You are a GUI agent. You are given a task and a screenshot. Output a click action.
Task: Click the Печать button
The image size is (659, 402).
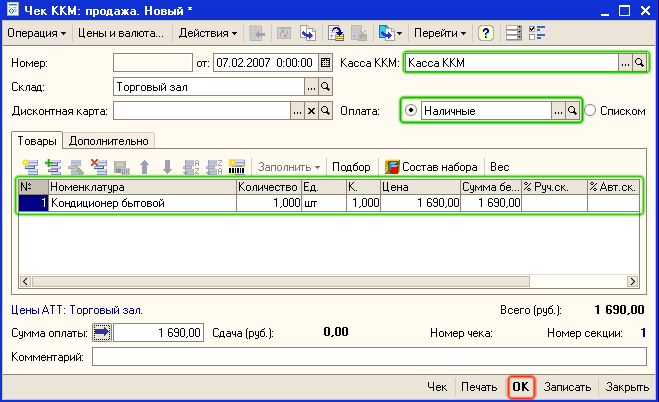pyautogui.click(x=479, y=387)
